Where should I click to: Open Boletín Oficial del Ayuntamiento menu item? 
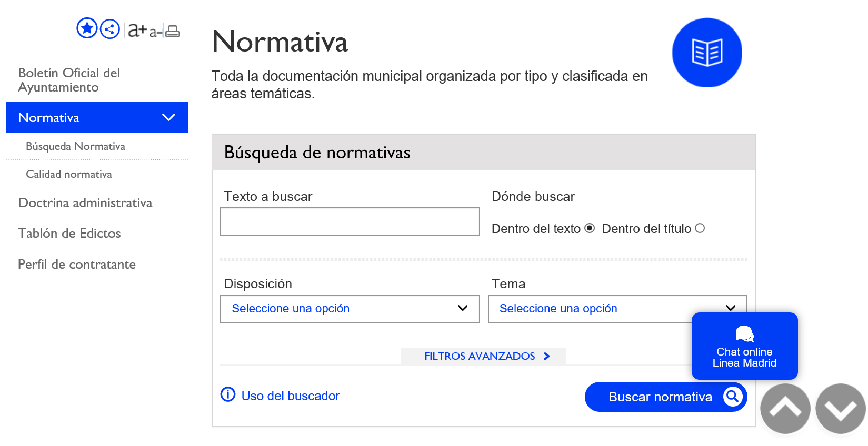tap(69, 80)
